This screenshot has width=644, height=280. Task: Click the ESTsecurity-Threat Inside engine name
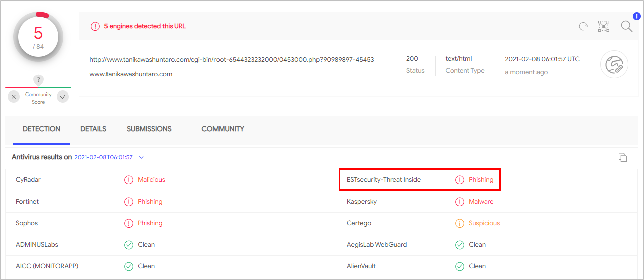(x=384, y=179)
